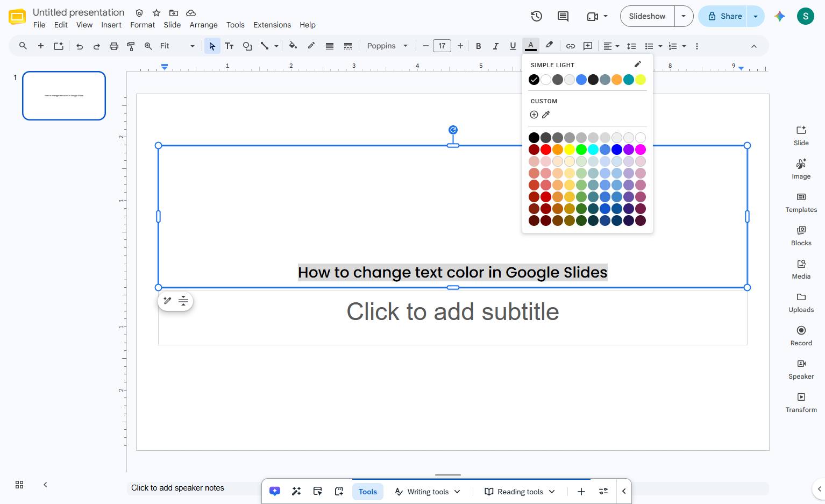825x504 pixels.
Task: Open Record in right sidebar
Action: pyautogui.click(x=801, y=336)
